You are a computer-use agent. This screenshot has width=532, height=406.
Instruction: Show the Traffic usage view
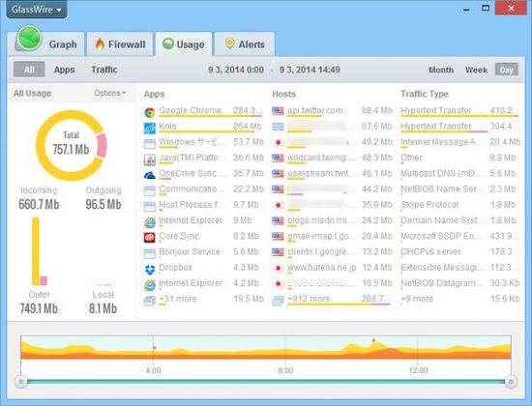pos(104,70)
